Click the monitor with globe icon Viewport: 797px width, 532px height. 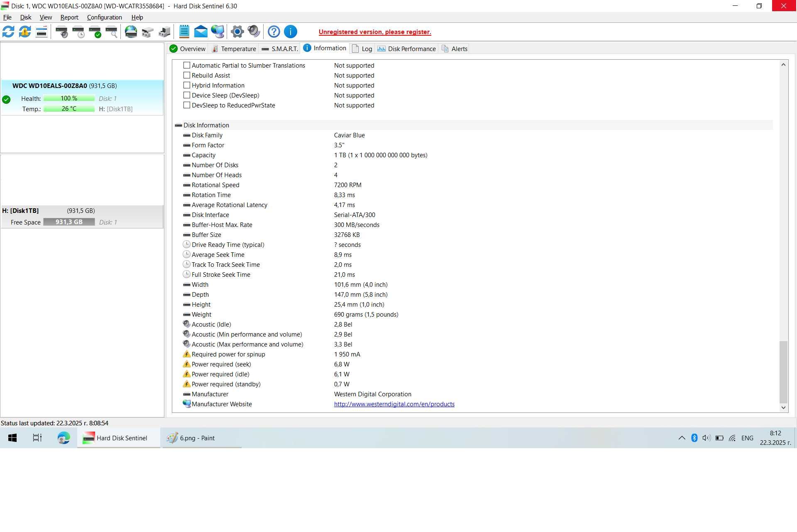pyautogui.click(x=218, y=32)
